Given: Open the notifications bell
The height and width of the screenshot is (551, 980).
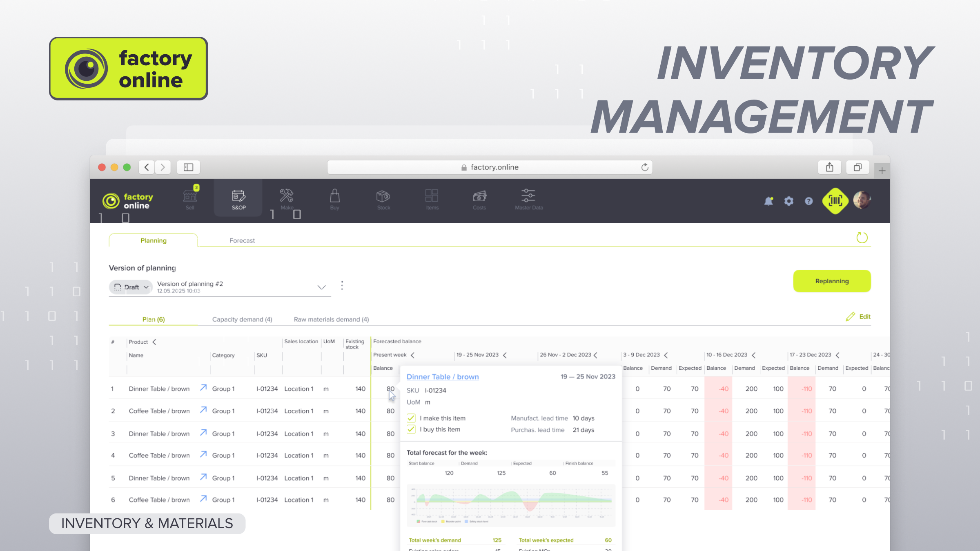Looking at the screenshot, I should (x=769, y=201).
